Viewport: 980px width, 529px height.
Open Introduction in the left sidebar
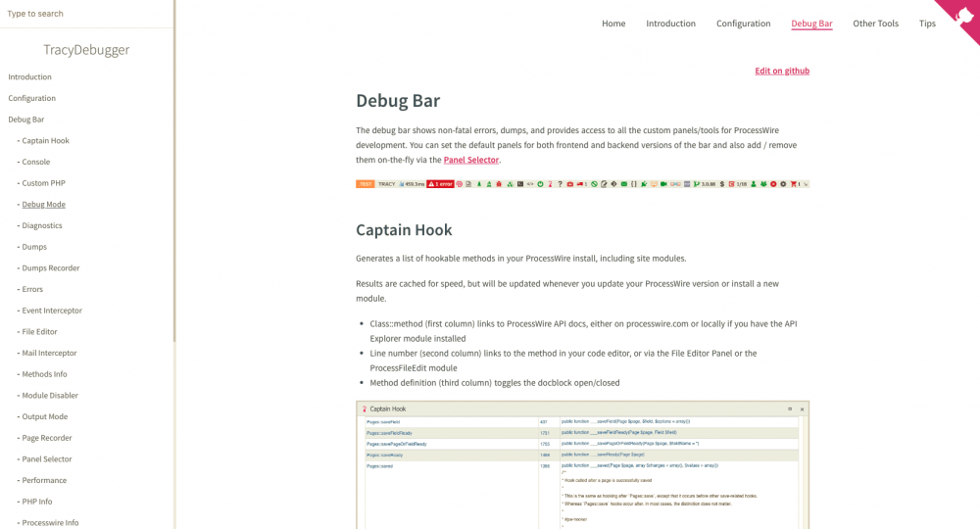[30, 76]
